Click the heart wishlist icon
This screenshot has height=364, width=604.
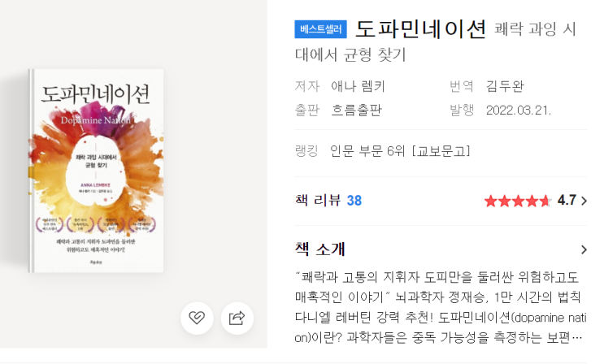point(197,318)
